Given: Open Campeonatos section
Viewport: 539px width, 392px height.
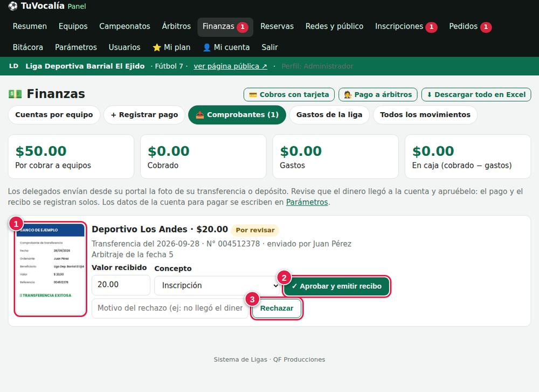Looking at the screenshot, I should [x=125, y=26].
